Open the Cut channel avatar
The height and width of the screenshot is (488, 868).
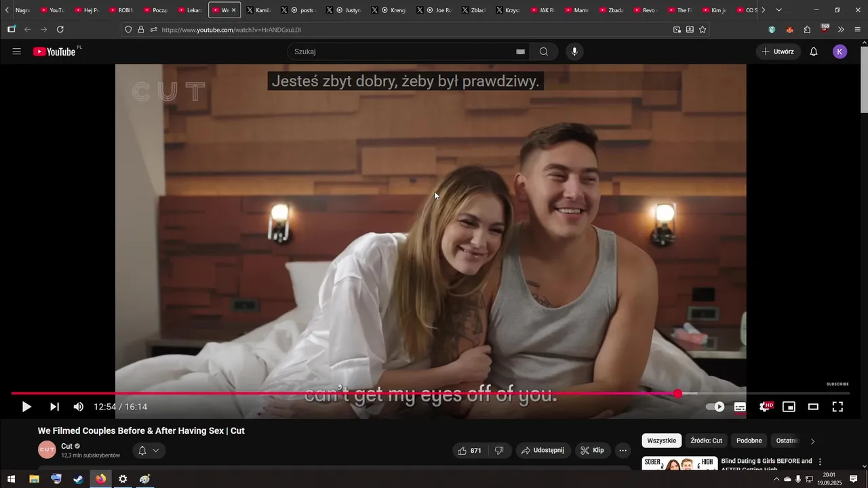click(47, 449)
